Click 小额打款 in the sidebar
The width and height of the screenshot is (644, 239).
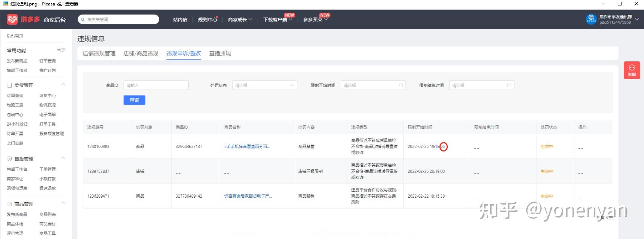pyautogui.click(x=48, y=179)
